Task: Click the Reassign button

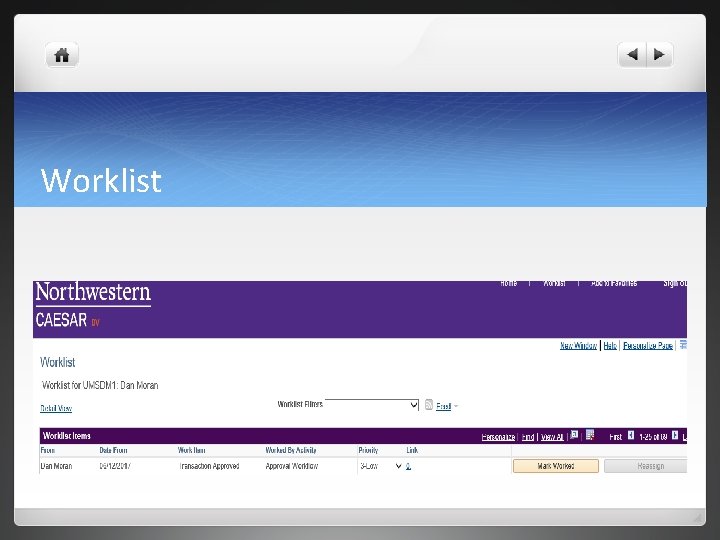Action: (646, 466)
